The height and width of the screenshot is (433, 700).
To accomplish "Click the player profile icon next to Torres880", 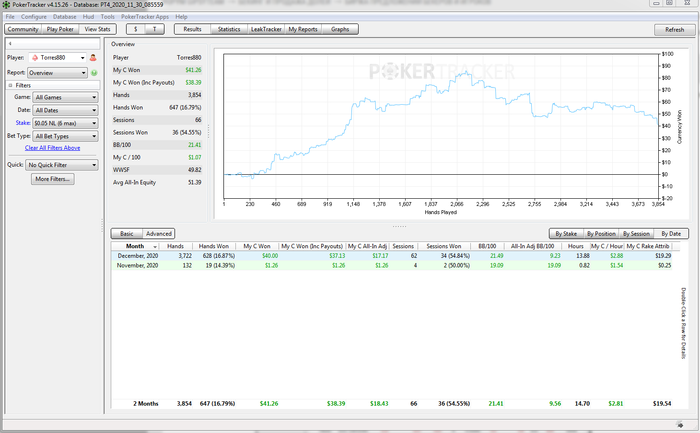I will pos(93,58).
